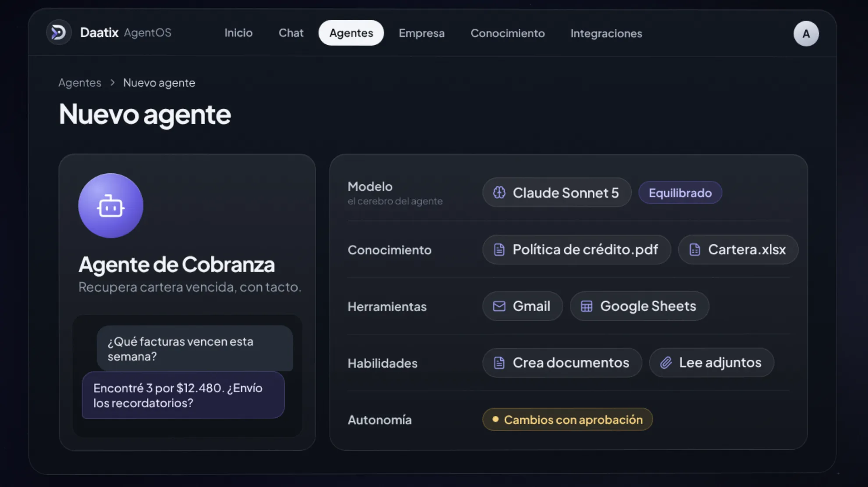Click the file icon on Política de crédito.pdf
Screen dimensions: 868x487
coord(499,250)
